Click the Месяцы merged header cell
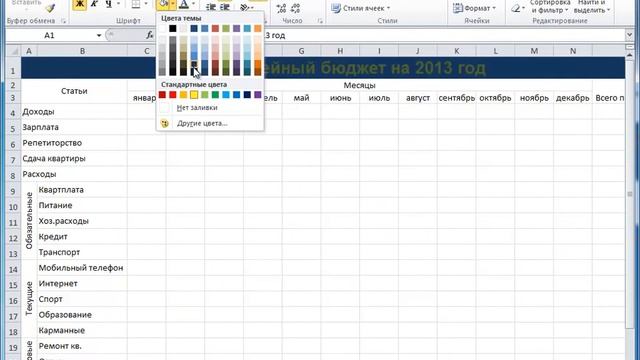 pos(359,85)
